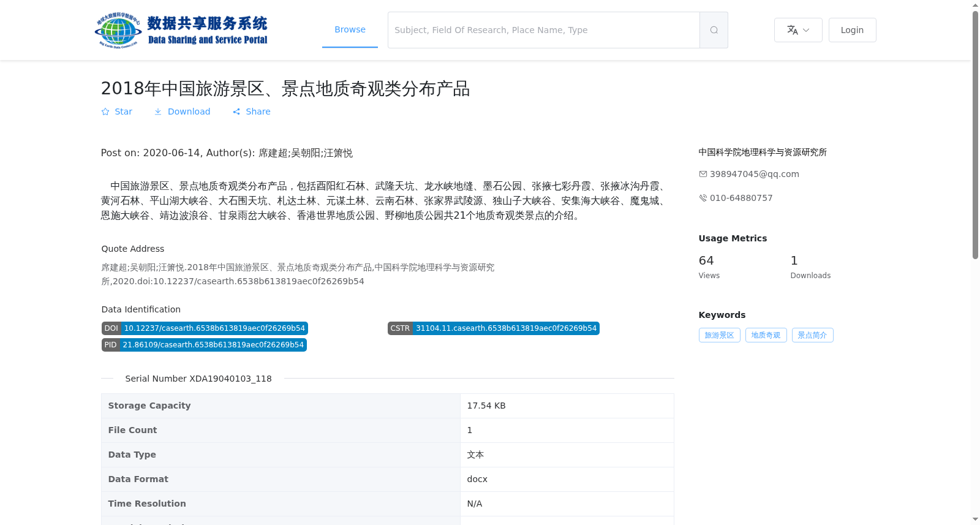Select the 地质奇观 keyword tag
Screen dimensions: 980x525
click(766, 335)
